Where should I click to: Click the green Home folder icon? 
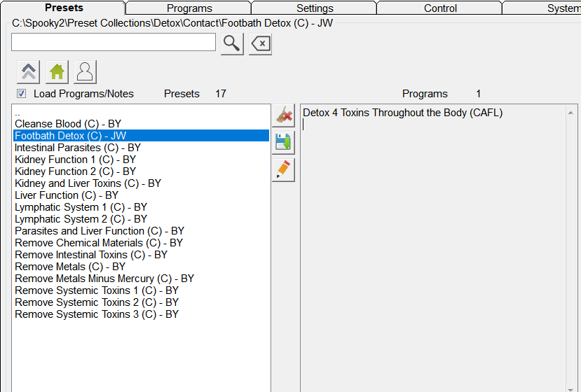57,71
